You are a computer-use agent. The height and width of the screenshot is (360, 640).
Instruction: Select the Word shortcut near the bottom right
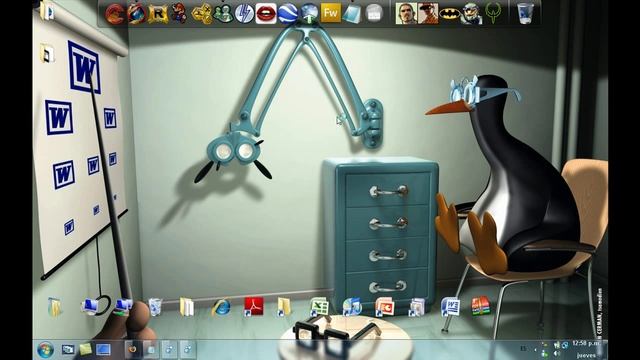450,307
